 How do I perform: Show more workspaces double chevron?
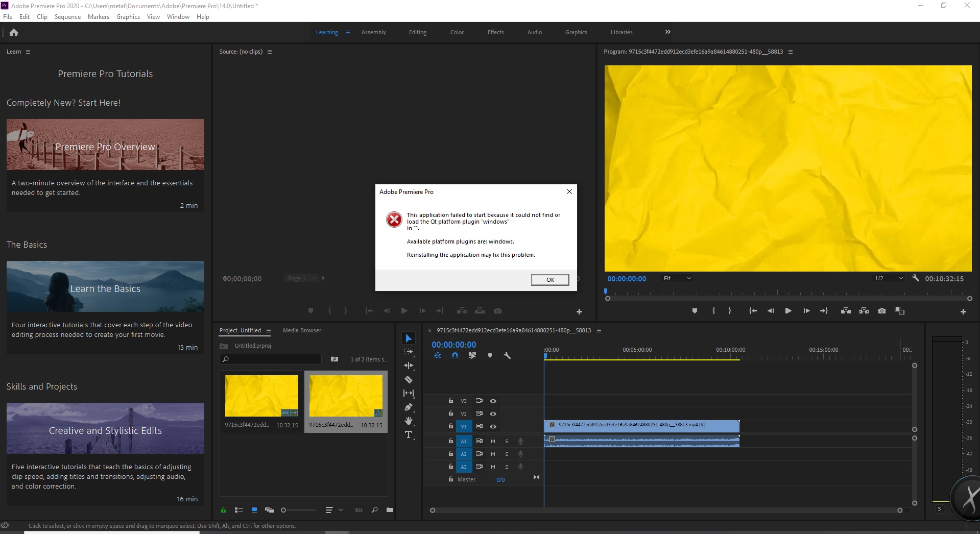tap(668, 32)
